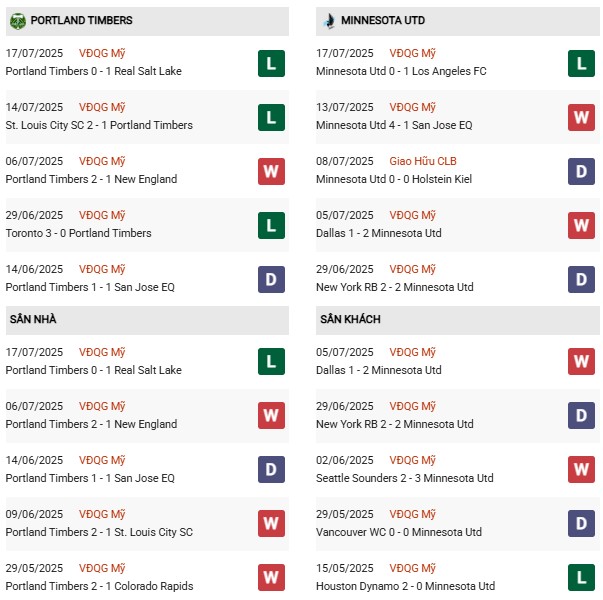Click the L badge for the Los Angeles FC match
The height and width of the screenshot is (600, 603).
click(x=581, y=63)
